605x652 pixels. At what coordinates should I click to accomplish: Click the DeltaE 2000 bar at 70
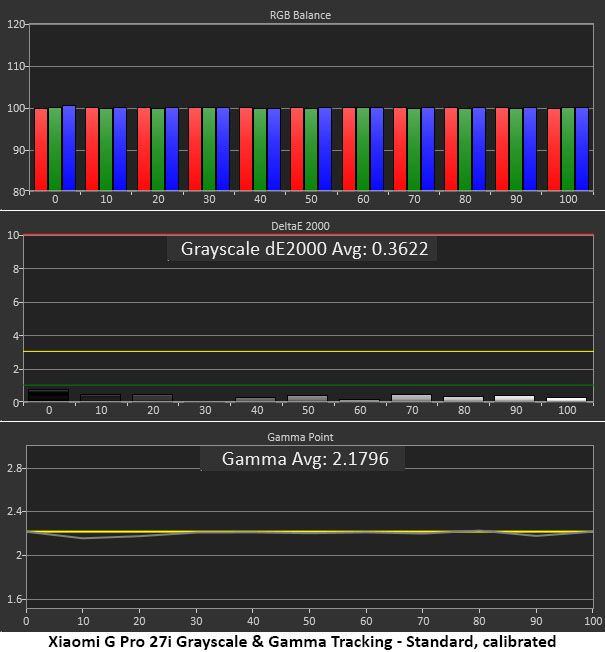[x=411, y=398]
